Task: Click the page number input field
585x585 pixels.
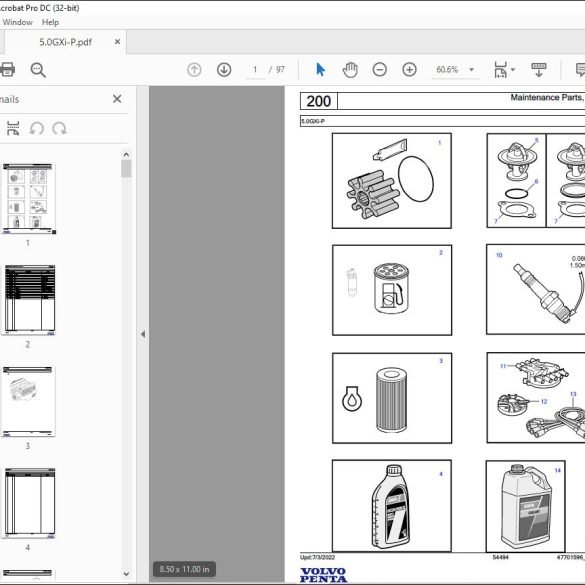Action: tap(255, 70)
